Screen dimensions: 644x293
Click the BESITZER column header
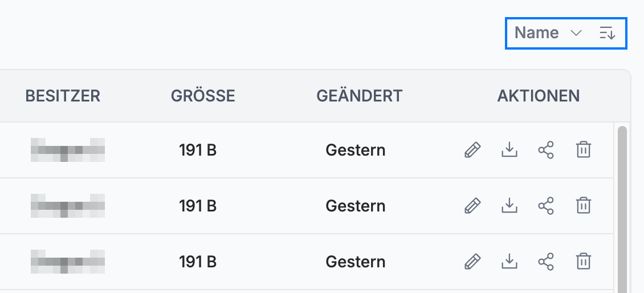click(x=63, y=96)
